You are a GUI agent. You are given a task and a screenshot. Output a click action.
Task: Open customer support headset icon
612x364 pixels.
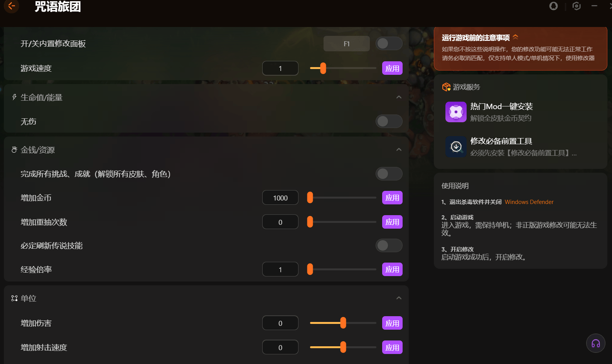pyautogui.click(x=596, y=343)
